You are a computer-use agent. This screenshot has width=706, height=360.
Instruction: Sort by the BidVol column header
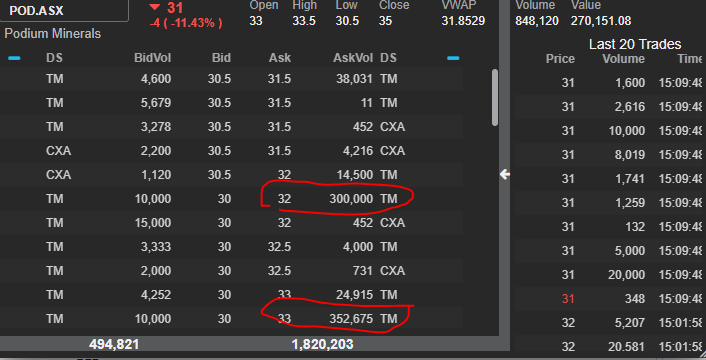152,58
